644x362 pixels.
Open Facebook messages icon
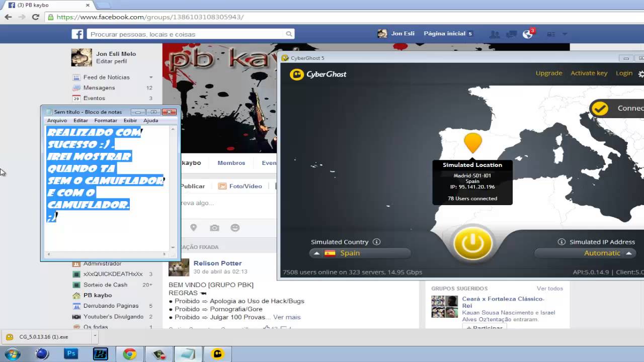click(511, 34)
